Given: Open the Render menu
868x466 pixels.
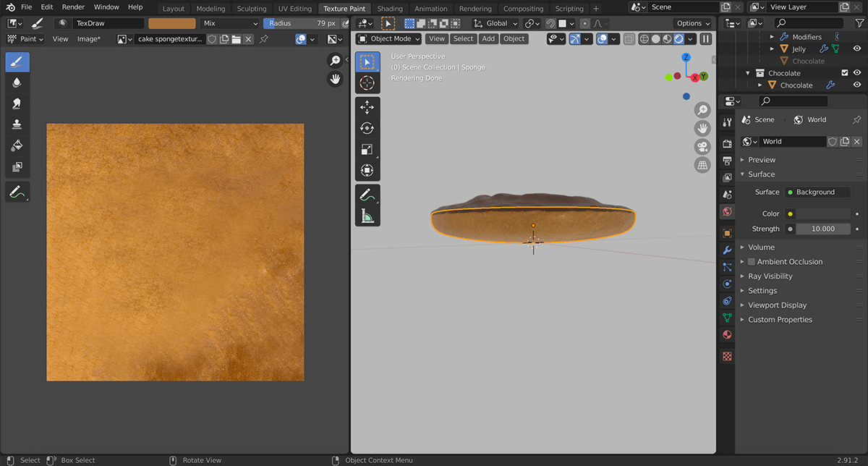Looking at the screenshot, I should click(73, 7).
